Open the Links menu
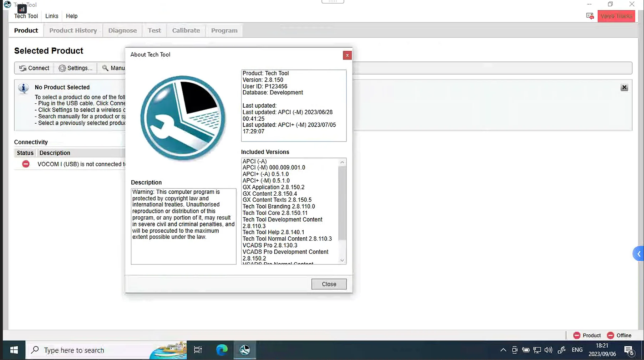This screenshot has width=644, height=360. pyautogui.click(x=52, y=16)
